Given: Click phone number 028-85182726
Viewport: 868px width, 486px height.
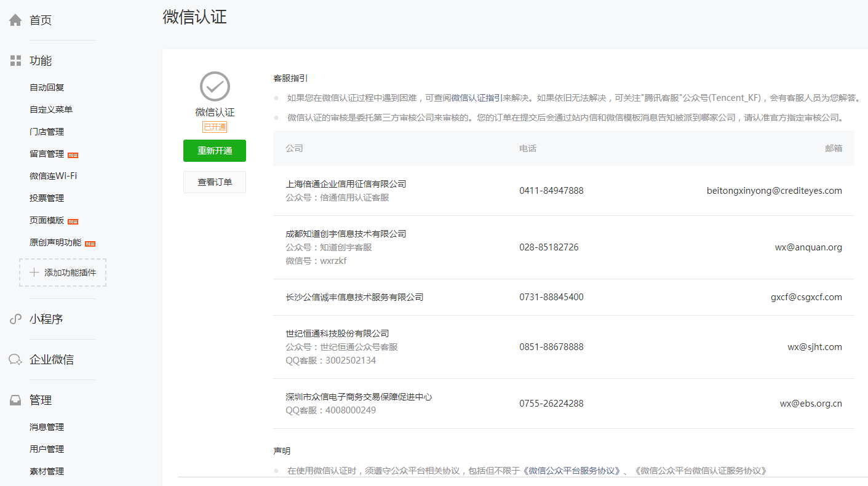Looking at the screenshot, I should [x=549, y=247].
